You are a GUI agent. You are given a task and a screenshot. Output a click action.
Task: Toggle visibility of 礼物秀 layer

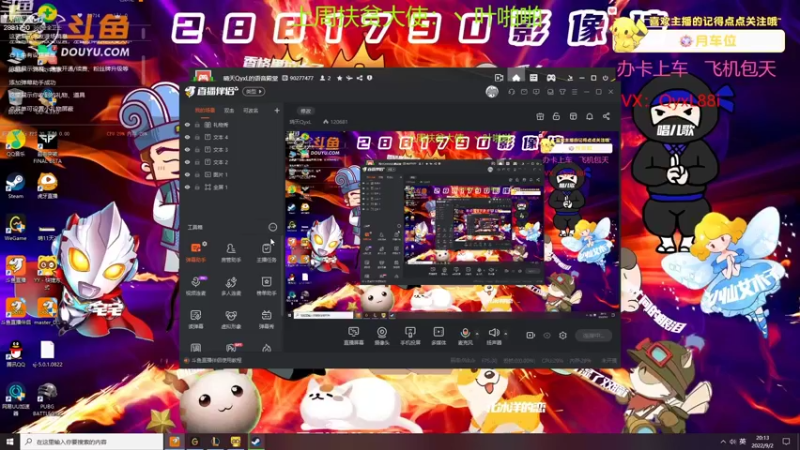[x=187, y=124]
